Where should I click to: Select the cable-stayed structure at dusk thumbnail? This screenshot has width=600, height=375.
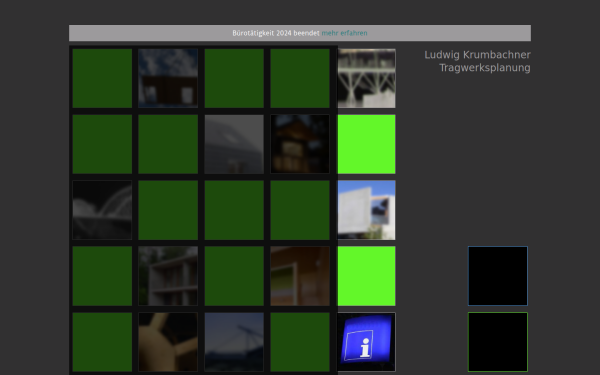pos(234,342)
